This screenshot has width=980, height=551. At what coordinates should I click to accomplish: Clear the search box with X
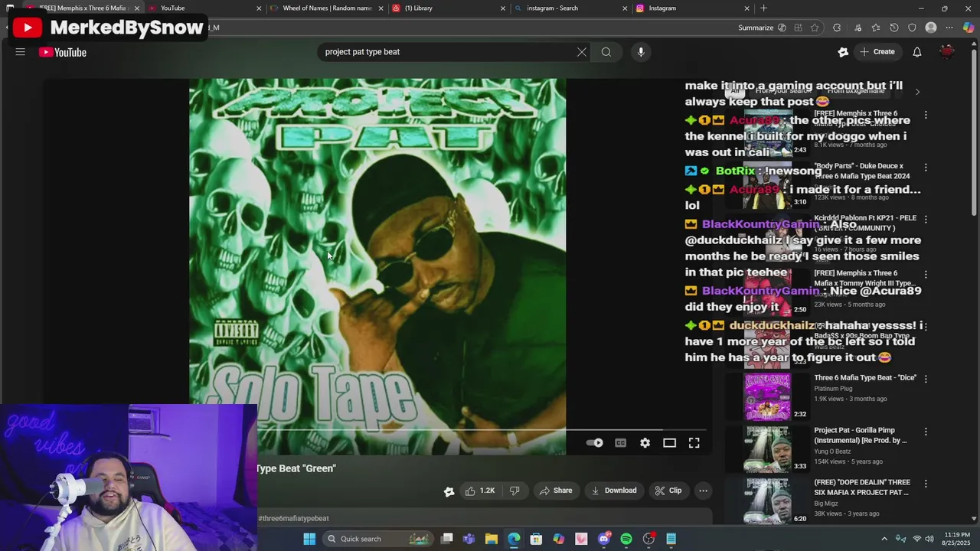tap(582, 52)
